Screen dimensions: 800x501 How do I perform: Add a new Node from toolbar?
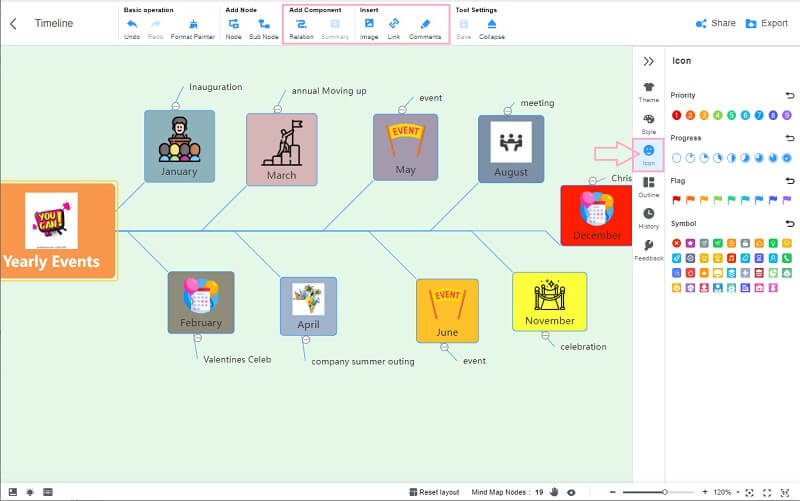pos(233,24)
